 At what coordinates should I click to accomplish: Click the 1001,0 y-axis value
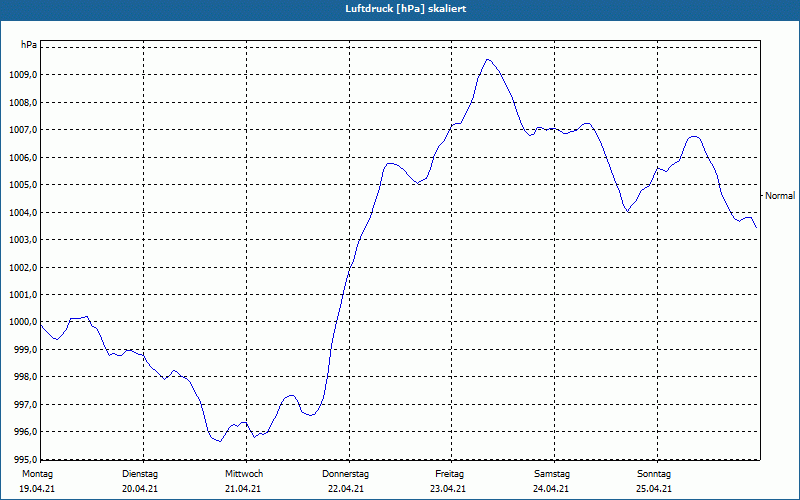[23, 294]
